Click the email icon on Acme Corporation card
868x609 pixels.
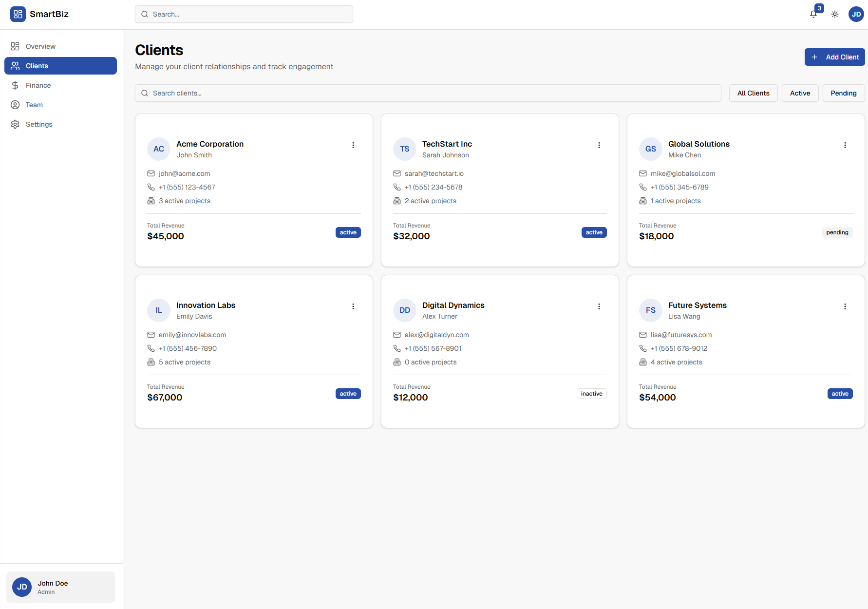[x=151, y=173]
